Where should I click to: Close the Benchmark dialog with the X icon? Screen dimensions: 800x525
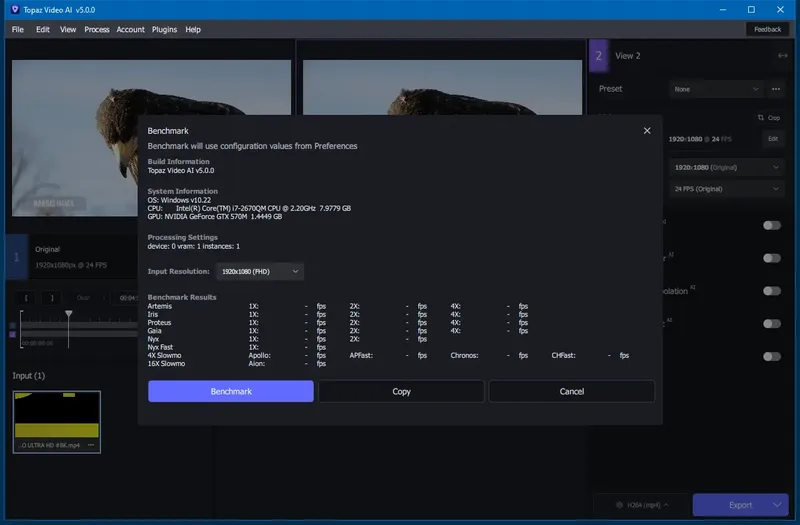(647, 131)
